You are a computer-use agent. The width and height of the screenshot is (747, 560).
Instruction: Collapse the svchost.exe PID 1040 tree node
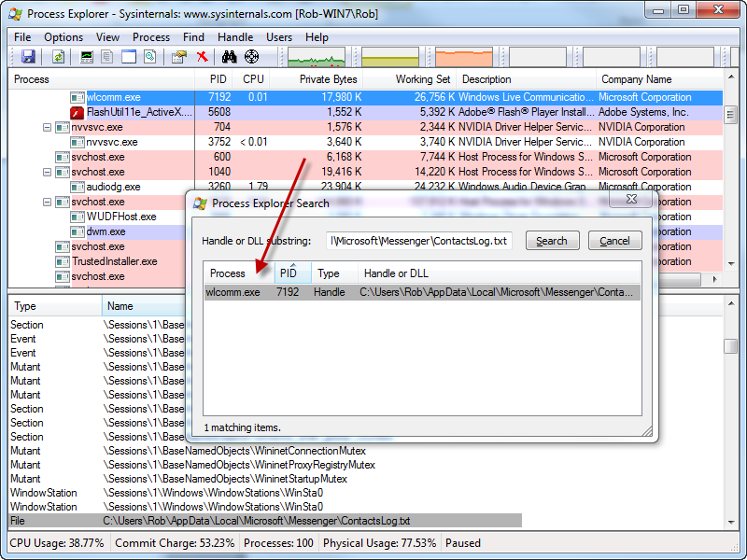point(48,172)
